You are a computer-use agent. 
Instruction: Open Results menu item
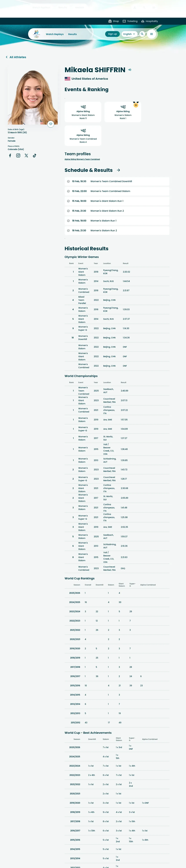[x=73, y=34]
